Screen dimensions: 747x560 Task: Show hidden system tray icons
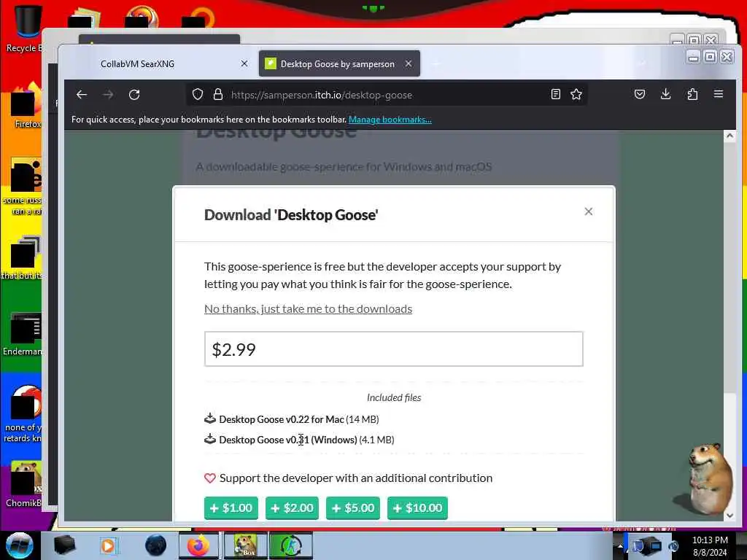coord(620,546)
